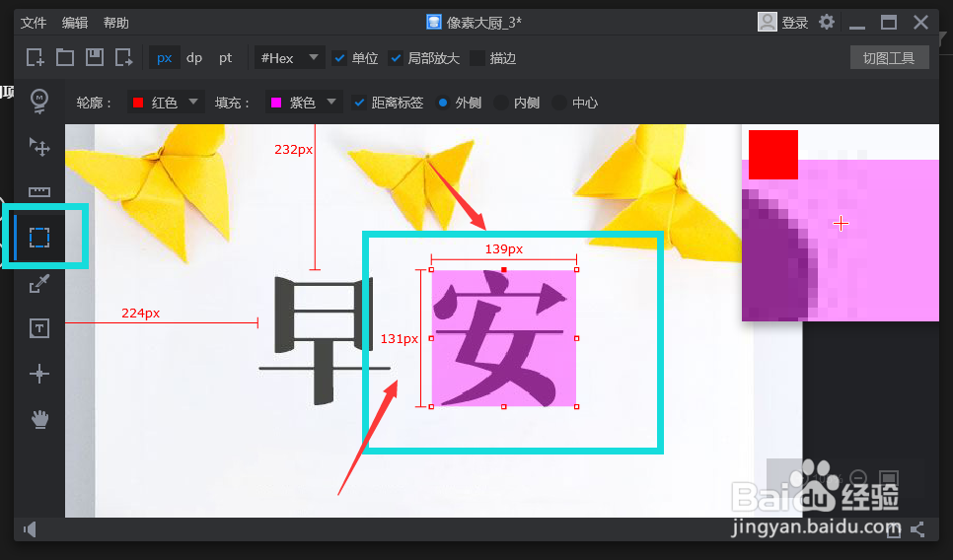Click the purple fill color swatch
The image size is (953, 560).
tap(276, 103)
